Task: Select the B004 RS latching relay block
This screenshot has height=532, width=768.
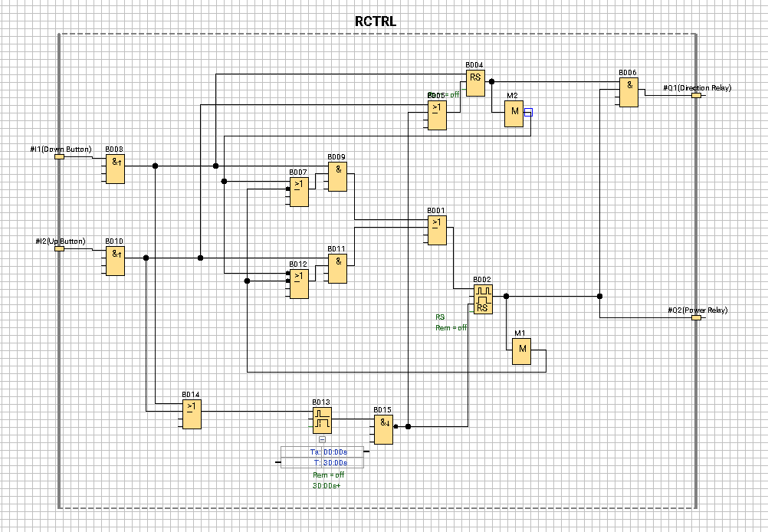Action: pyautogui.click(x=475, y=83)
